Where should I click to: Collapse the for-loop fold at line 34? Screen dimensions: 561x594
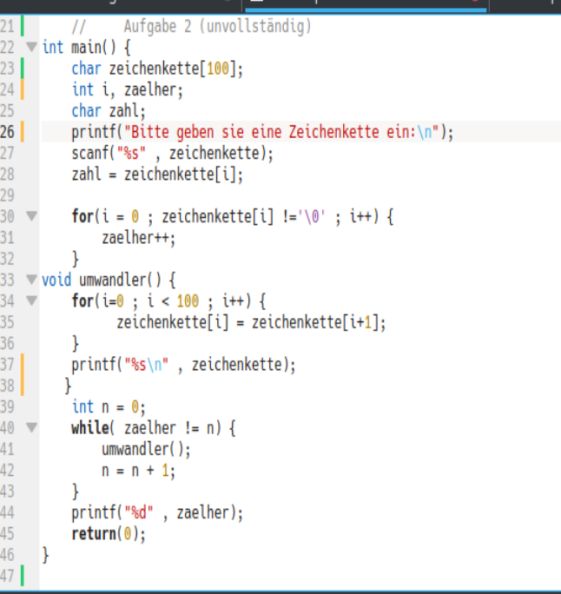32,300
